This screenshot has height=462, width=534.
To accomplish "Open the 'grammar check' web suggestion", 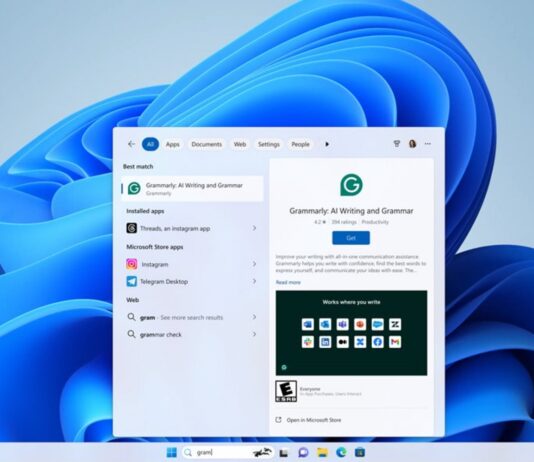I will tap(192, 334).
